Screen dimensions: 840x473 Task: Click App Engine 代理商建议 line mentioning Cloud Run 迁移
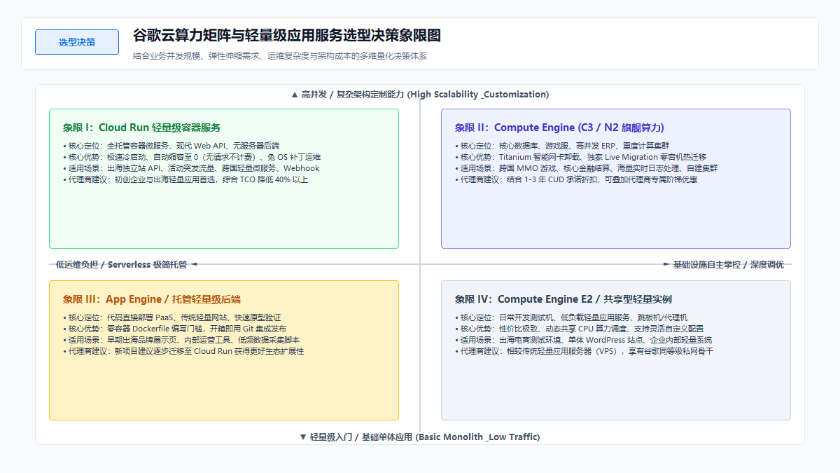coord(183,351)
